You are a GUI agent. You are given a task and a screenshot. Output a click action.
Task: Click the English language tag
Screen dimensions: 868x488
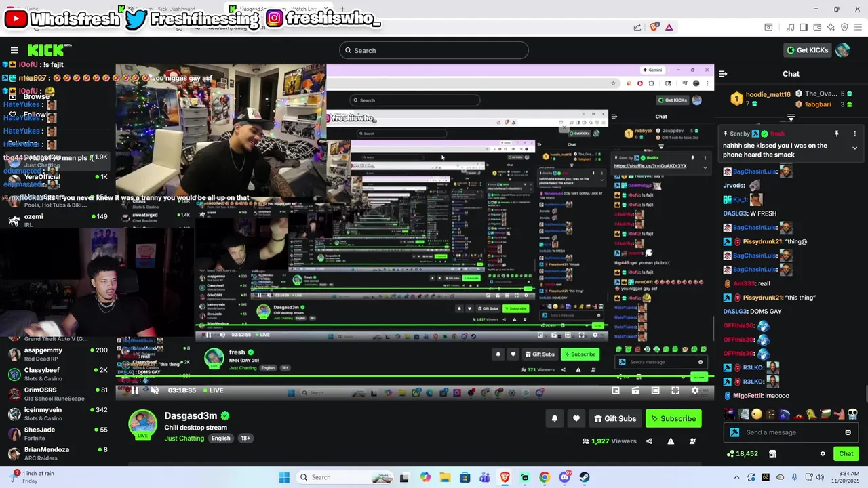pos(220,439)
